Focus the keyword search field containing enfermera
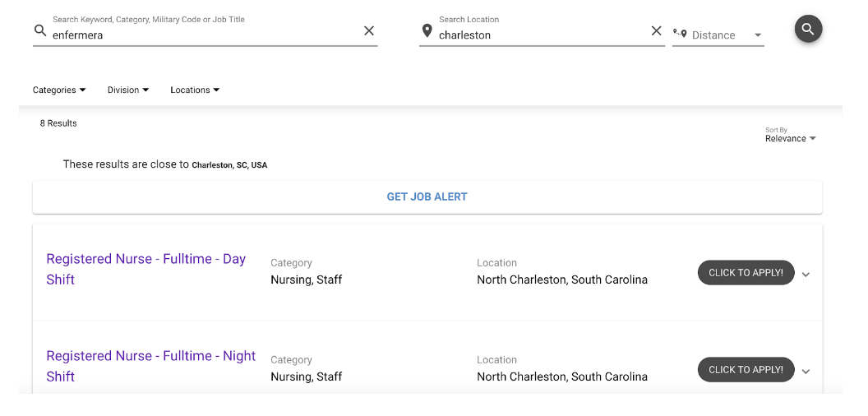Screen dimensions: 868x416 201,35
